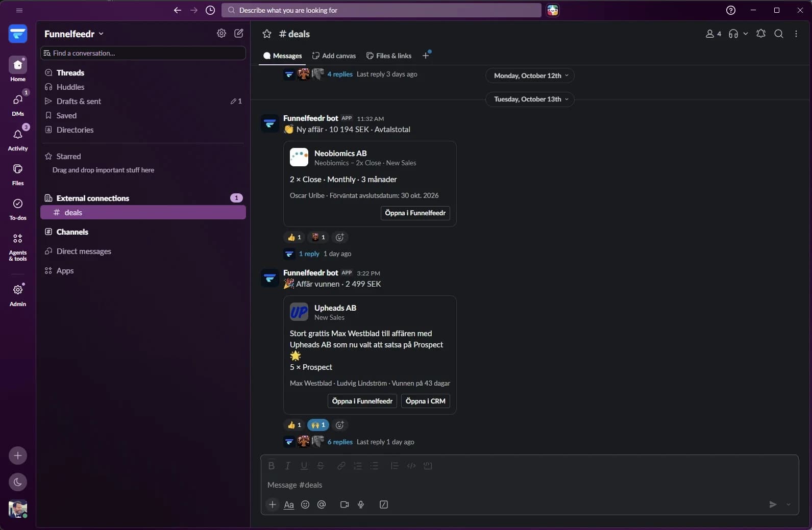This screenshot has width=812, height=530.
Task: Switch to the Messages tab
Action: 282,56
